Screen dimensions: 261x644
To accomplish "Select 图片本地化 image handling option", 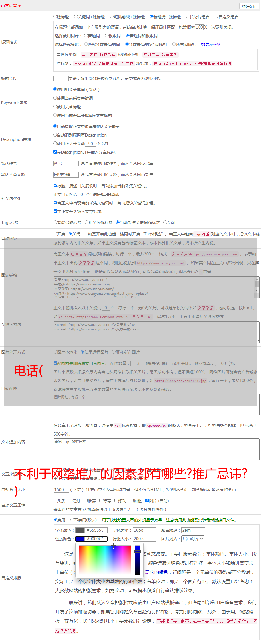I will click(x=55, y=352).
